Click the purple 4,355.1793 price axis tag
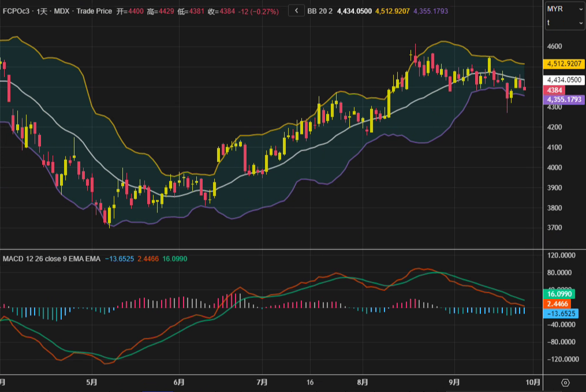Image resolution: width=586 pixels, height=392 pixels. coord(563,99)
